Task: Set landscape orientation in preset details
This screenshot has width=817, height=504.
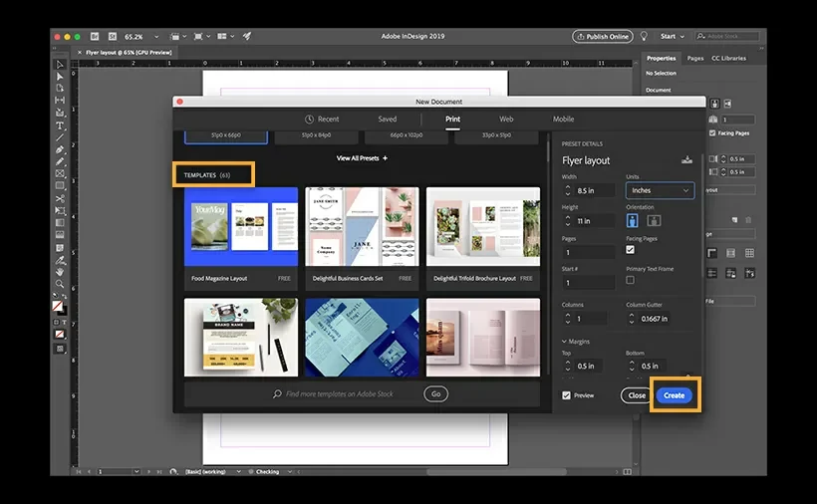Action: coord(654,220)
